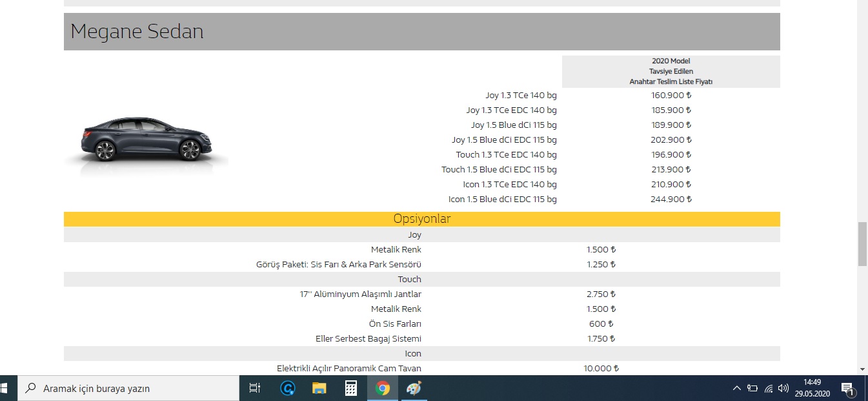Click 'Eller Serbest Bagaj Sistemi' option

[368, 339]
